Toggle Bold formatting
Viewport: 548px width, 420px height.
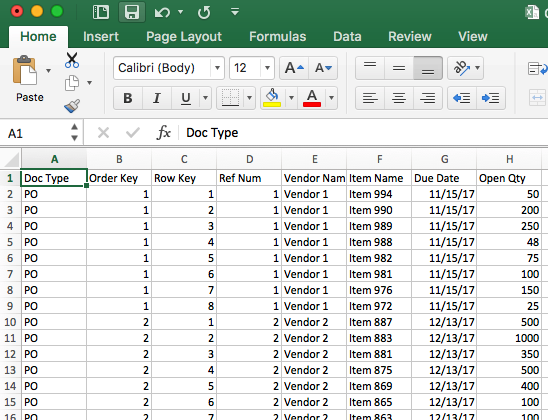128,98
